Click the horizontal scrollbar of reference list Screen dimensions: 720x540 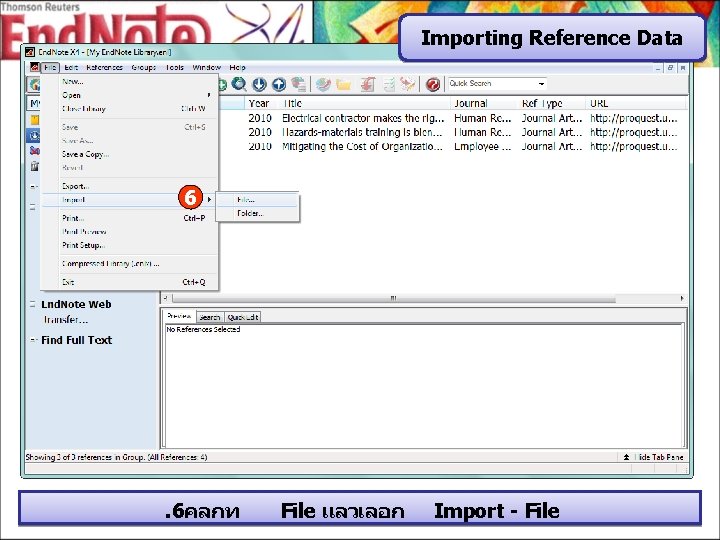point(394,298)
